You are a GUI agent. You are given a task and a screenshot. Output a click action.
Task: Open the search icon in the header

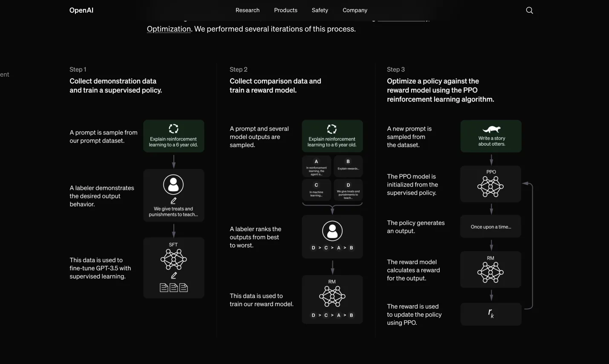(529, 10)
